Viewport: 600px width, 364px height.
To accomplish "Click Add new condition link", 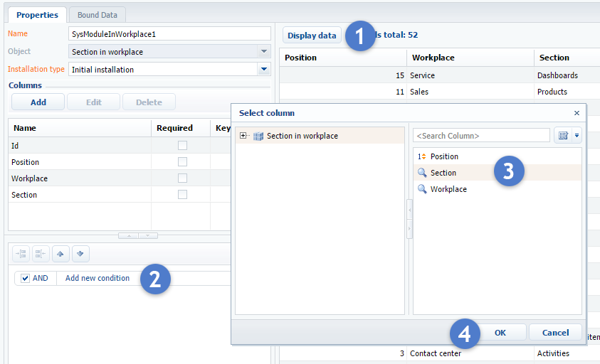I will (x=98, y=278).
